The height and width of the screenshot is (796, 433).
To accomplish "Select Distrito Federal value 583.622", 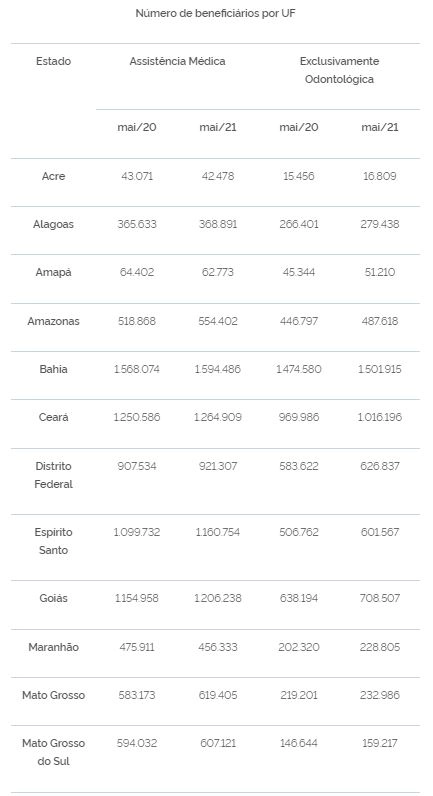I will (298, 466).
